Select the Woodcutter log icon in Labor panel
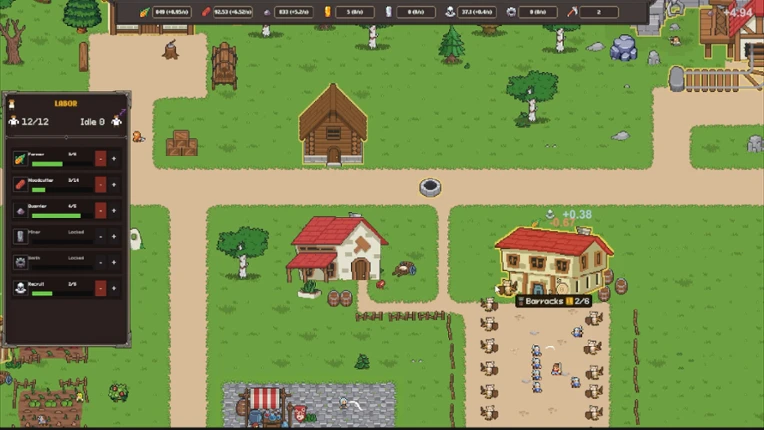Image resolution: width=764 pixels, height=430 pixels. click(x=20, y=185)
